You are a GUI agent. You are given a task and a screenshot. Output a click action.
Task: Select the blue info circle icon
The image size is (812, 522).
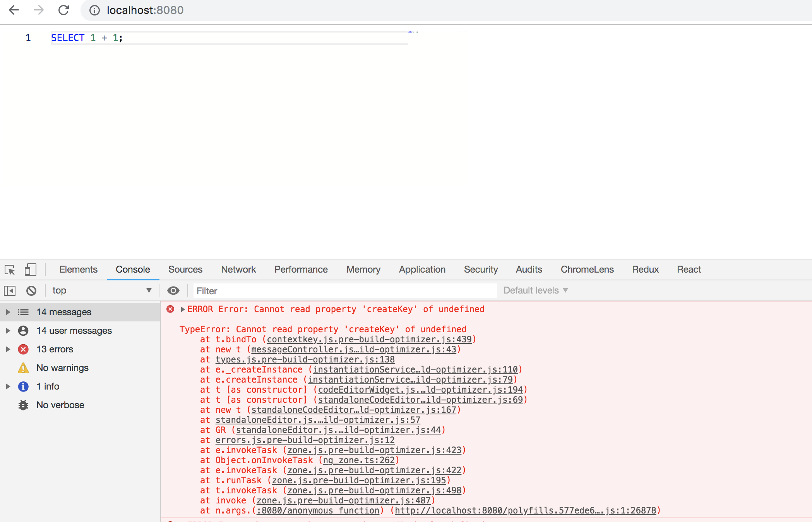tap(23, 386)
